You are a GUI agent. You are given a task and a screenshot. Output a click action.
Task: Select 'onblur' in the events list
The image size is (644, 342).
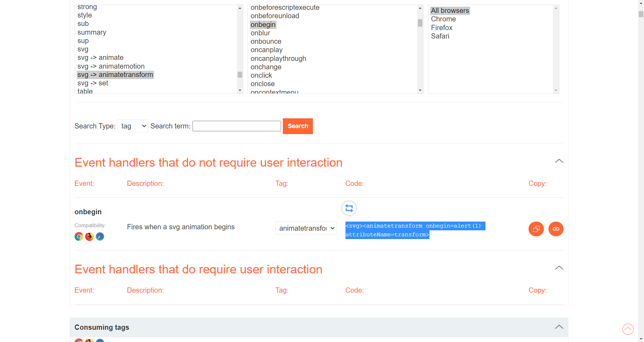point(260,33)
